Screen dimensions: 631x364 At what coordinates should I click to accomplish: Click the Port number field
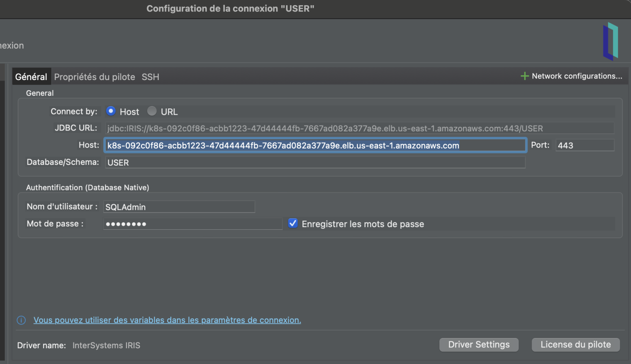(x=584, y=146)
